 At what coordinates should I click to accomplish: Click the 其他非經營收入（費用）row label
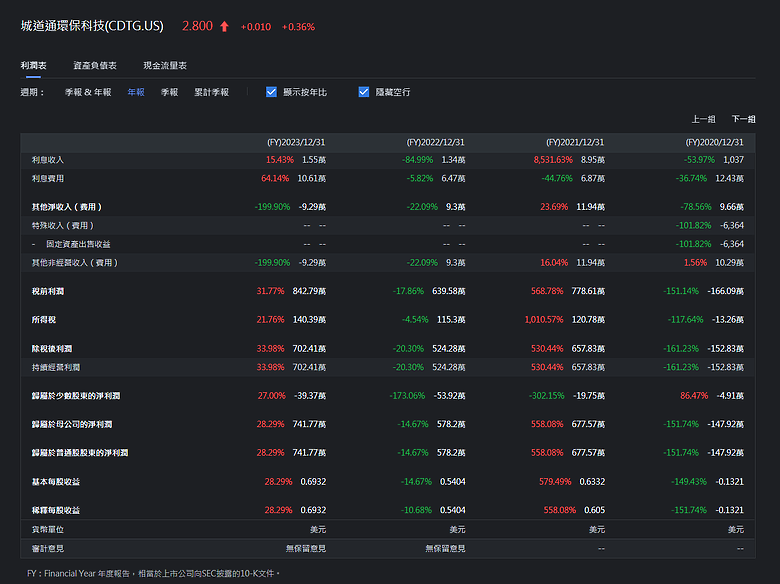(75, 263)
